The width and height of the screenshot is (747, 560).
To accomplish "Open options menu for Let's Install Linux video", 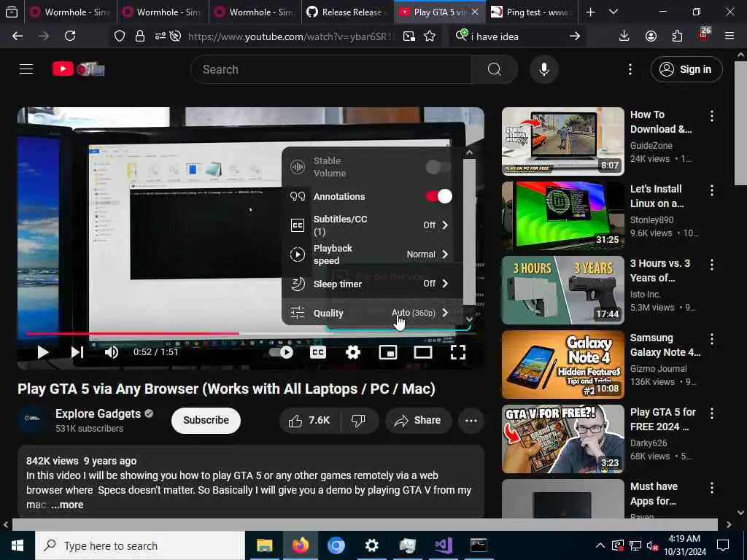I will 712,190.
